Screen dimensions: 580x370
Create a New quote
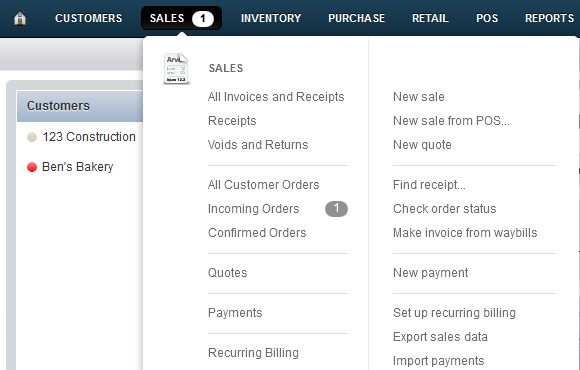pos(422,145)
